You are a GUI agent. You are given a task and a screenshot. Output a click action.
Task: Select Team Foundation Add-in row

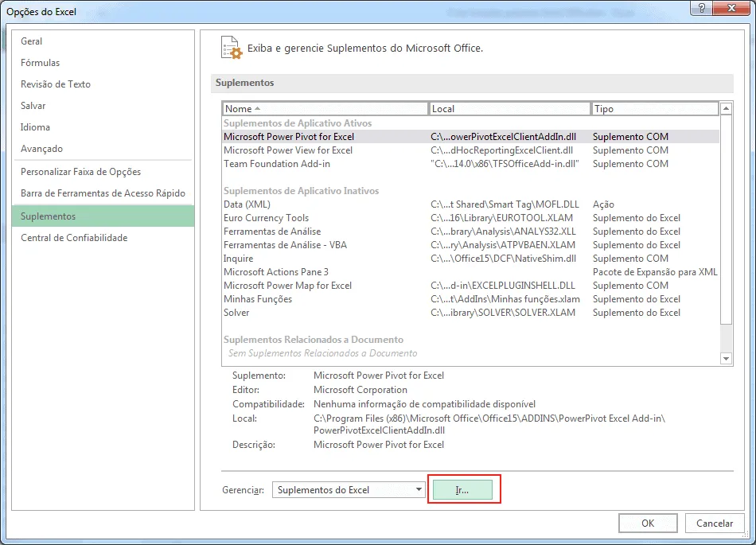(x=470, y=164)
